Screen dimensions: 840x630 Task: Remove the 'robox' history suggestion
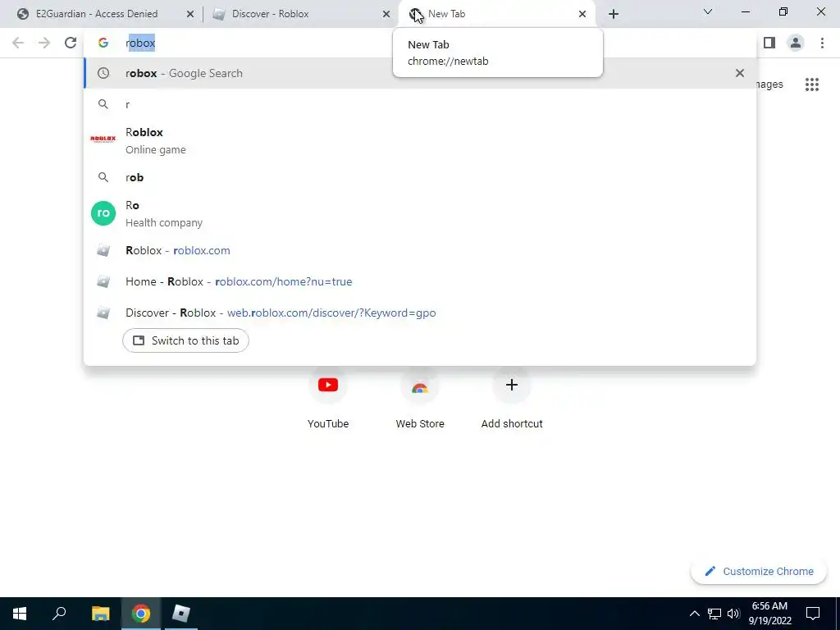pos(740,73)
